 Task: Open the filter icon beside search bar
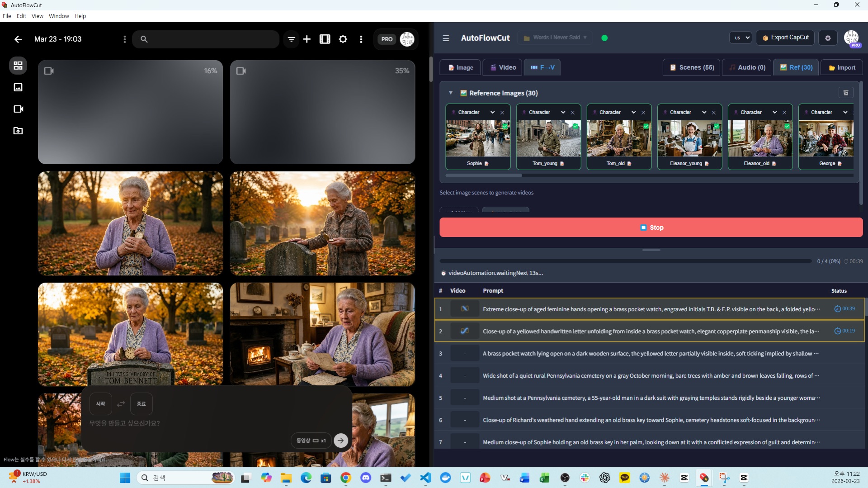pyautogui.click(x=291, y=39)
